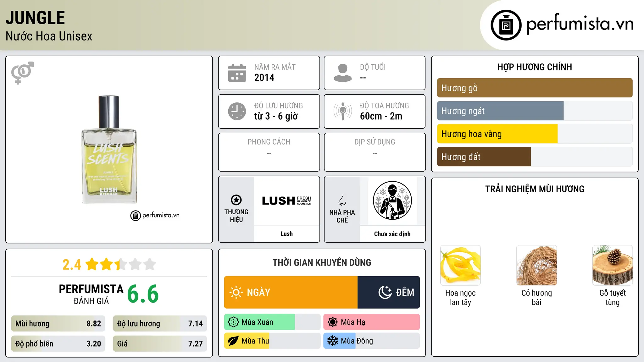The width and height of the screenshot is (644, 362).
Task: Click the Hương đất accord bar
Action: (x=535, y=156)
